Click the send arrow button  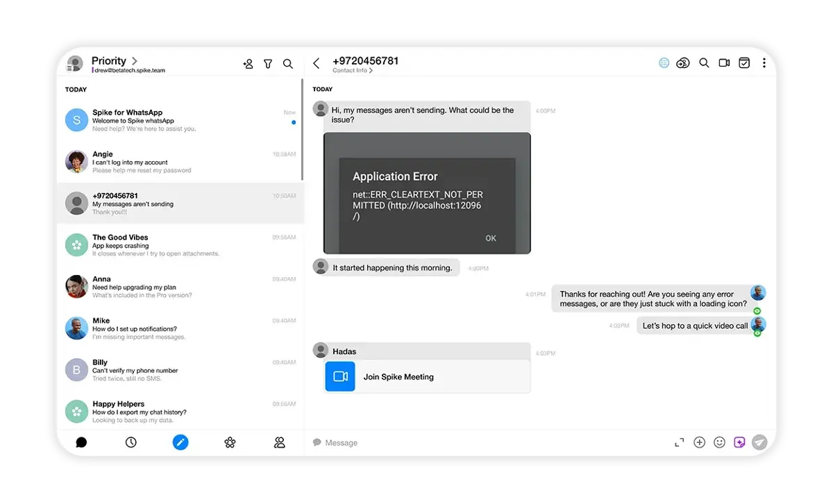point(760,442)
